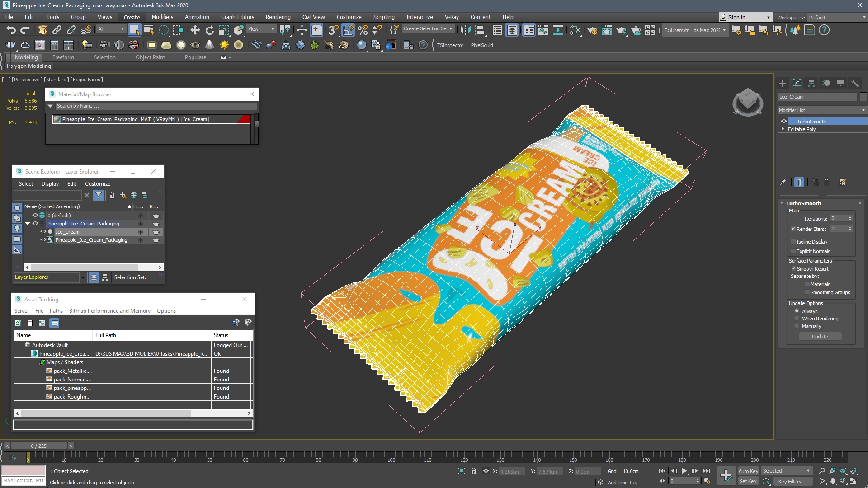Click the Search by Name field
This screenshot has height=488, width=868.
(156, 106)
